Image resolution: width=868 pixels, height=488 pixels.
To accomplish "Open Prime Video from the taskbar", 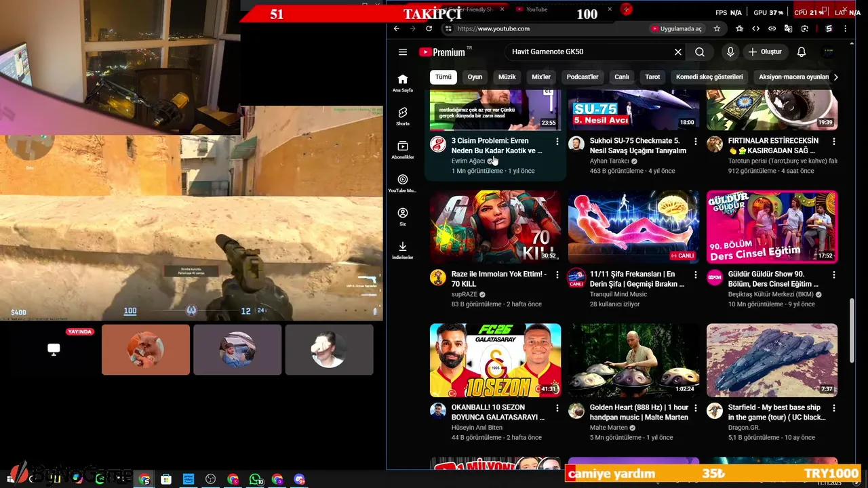I will coord(189,479).
